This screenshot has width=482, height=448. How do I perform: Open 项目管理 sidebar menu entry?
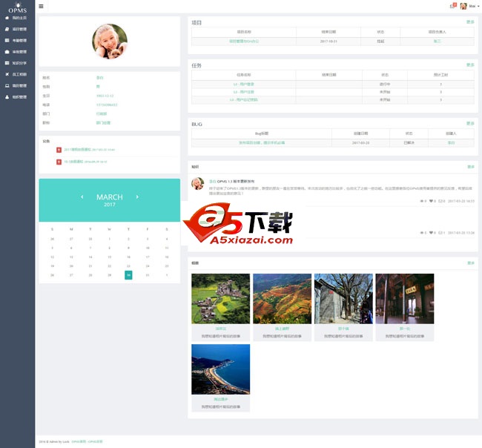pos(19,29)
